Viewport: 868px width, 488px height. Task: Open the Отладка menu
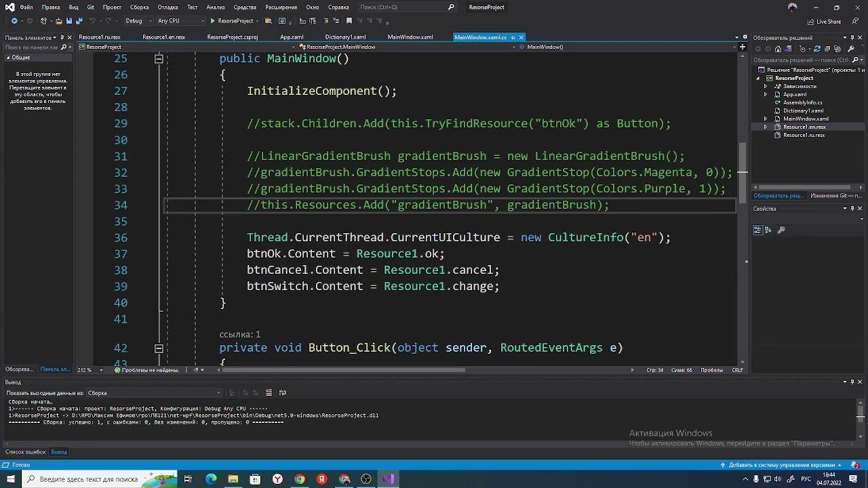pyautogui.click(x=167, y=7)
